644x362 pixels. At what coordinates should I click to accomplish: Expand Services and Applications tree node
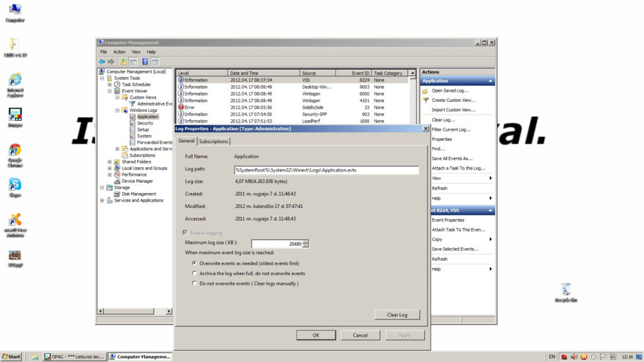coord(102,200)
